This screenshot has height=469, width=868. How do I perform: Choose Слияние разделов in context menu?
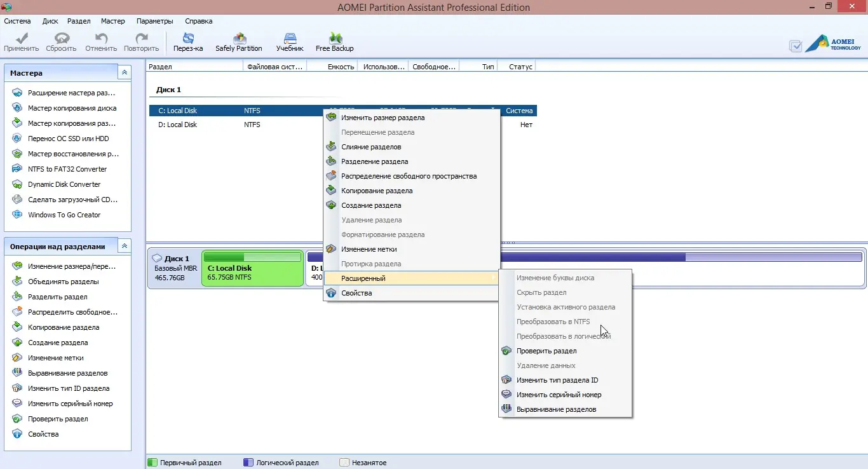tap(411, 147)
